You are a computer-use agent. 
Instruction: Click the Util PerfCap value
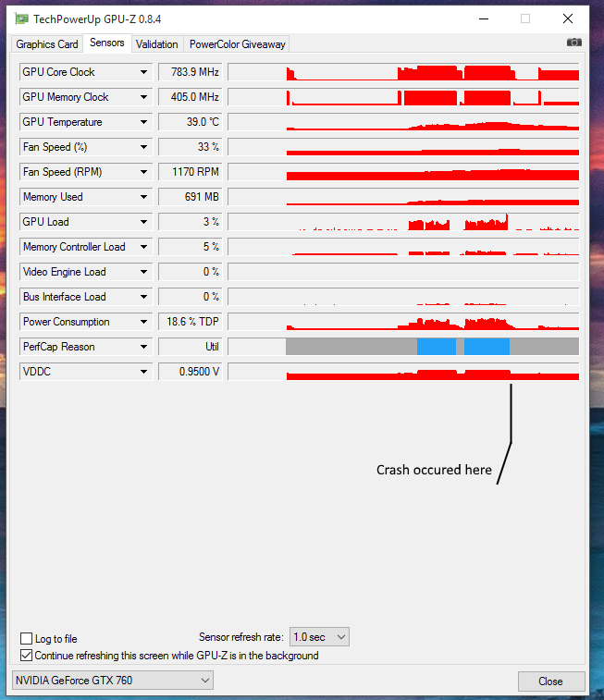tap(191, 347)
